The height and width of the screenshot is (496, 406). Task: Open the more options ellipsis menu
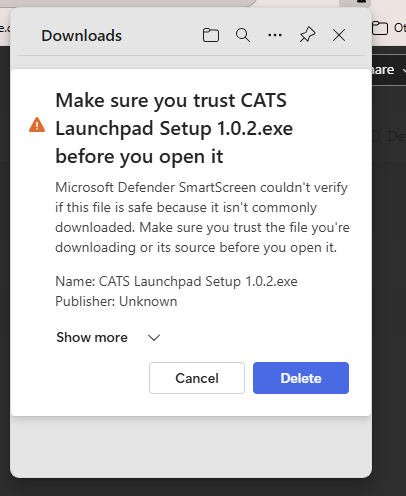point(275,35)
